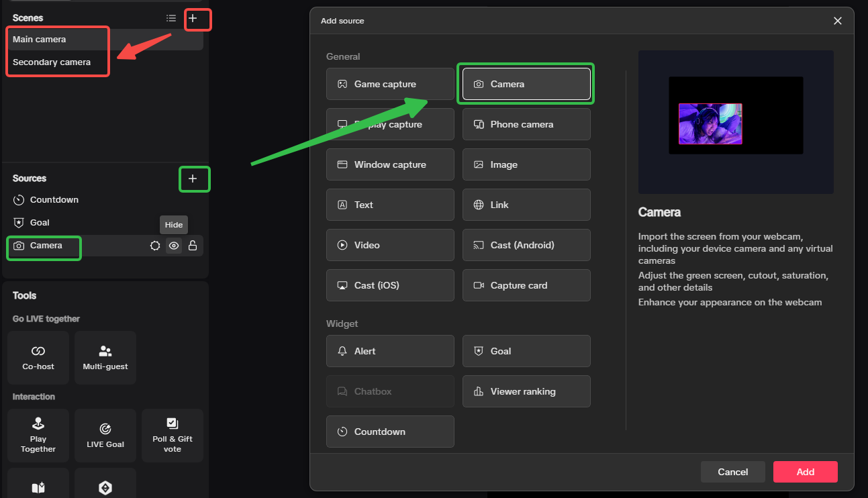Viewport: 868px width, 498px height.
Task: Open the LIVE Goal tool
Action: tap(105, 435)
